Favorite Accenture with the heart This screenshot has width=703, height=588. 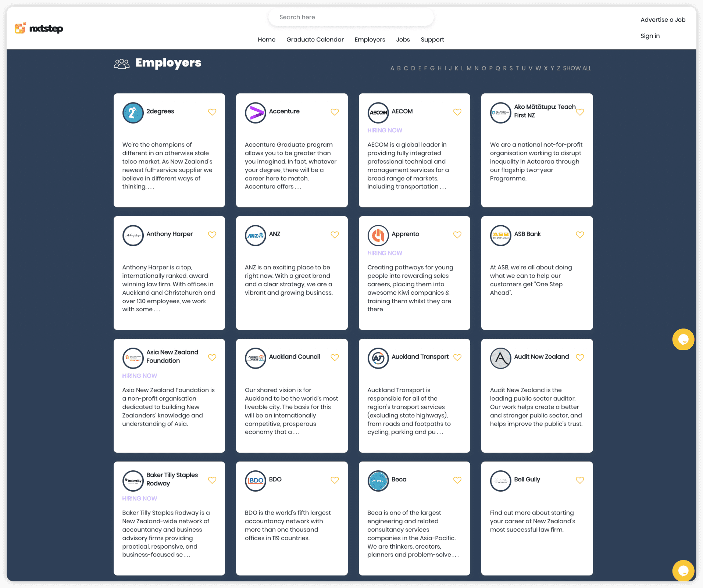pyautogui.click(x=335, y=112)
